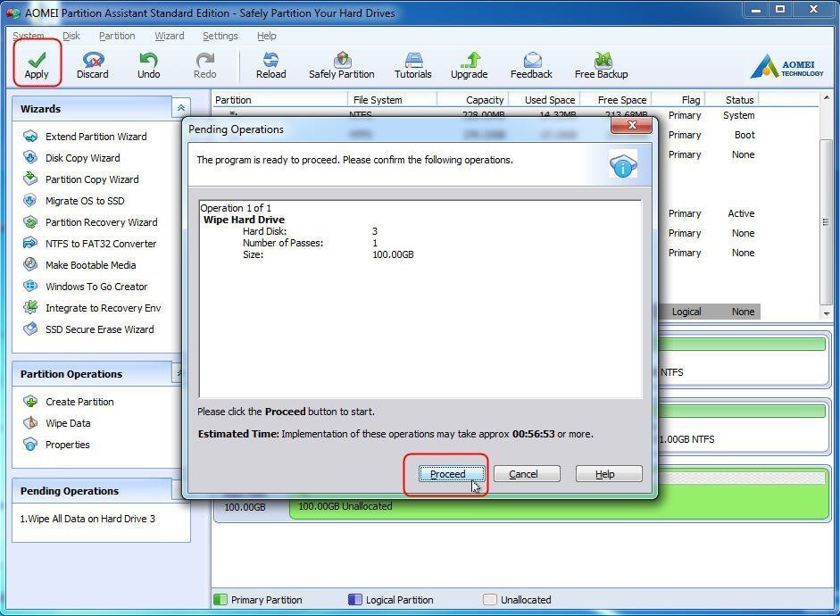Open the Partition menu

[x=117, y=36]
